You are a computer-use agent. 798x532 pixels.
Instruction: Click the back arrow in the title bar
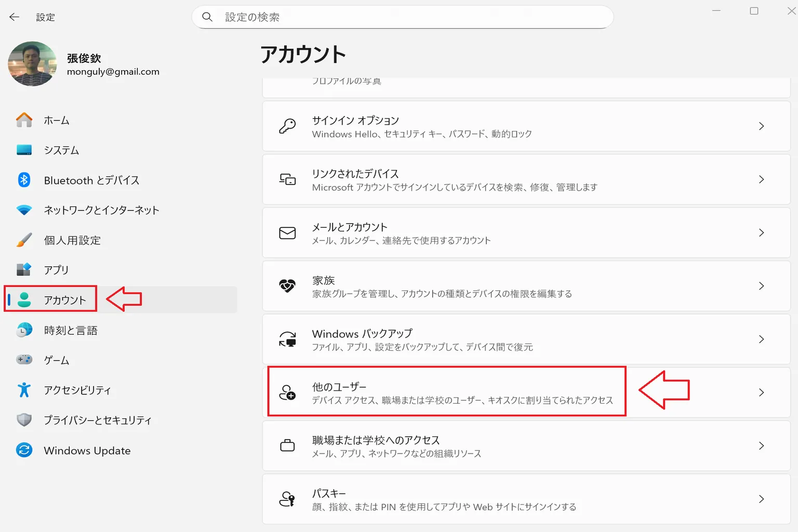pos(14,17)
